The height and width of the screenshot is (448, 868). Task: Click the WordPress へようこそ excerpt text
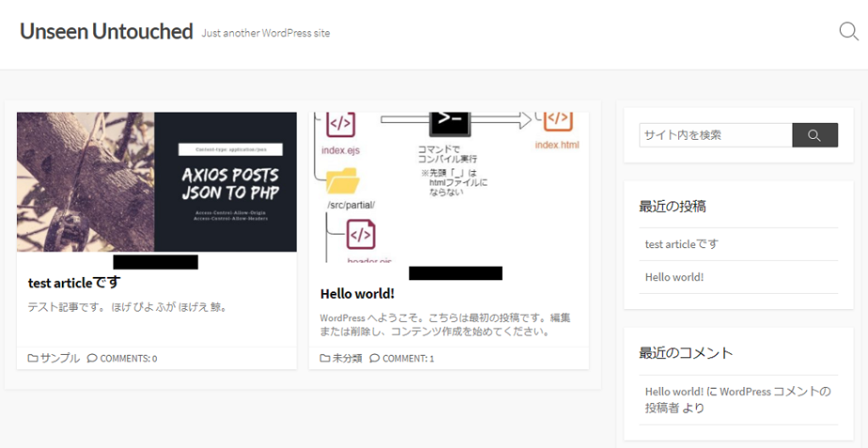446,325
